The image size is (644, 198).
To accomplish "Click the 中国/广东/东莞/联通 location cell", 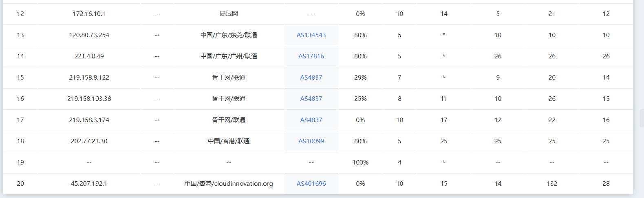I will click(x=229, y=35).
